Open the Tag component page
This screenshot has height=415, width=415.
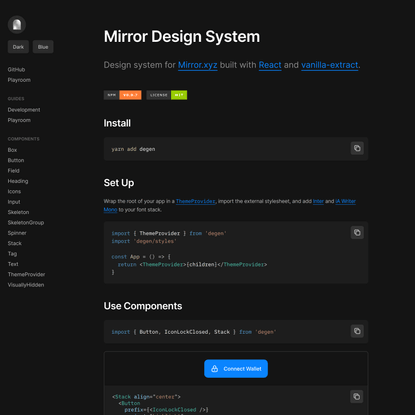(12, 253)
